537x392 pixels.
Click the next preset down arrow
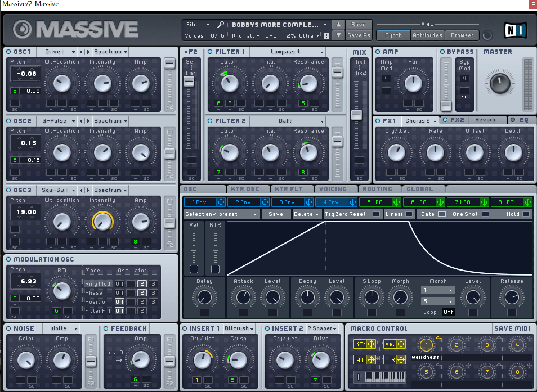[x=338, y=35]
